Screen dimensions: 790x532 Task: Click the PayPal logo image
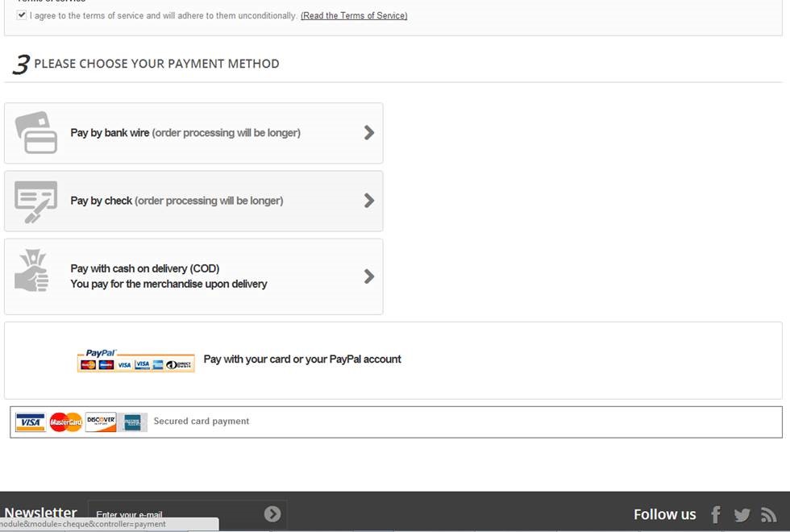tap(135, 360)
